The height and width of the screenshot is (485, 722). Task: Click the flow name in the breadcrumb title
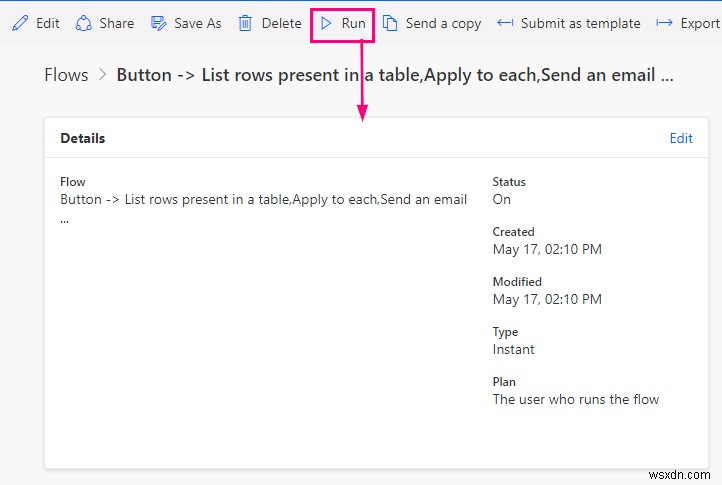395,75
